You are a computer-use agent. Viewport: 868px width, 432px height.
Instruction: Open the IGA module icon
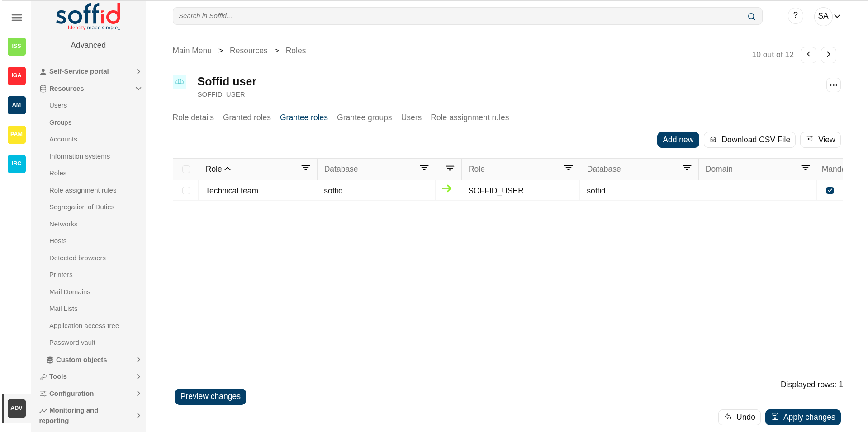17,75
